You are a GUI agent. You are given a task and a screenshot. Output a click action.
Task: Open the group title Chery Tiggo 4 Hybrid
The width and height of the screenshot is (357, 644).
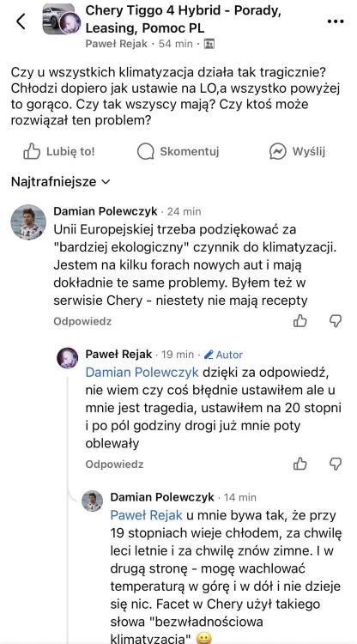(x=183, y=19)
